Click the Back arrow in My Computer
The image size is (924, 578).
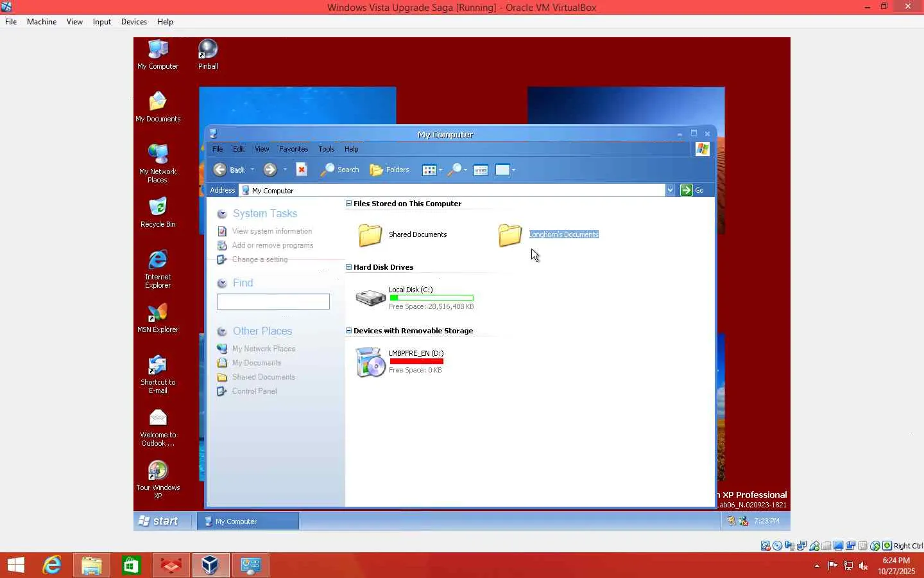coord(220,170)
